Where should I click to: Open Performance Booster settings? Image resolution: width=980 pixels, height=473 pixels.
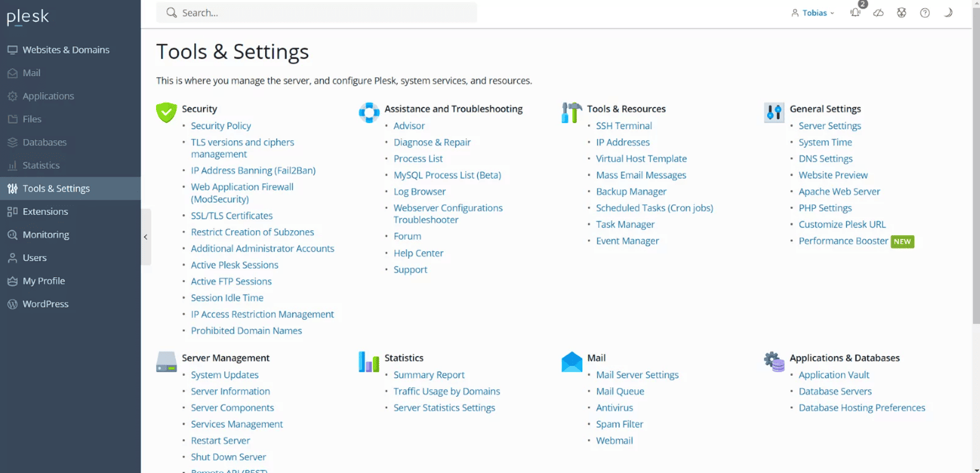coord(843,241)
